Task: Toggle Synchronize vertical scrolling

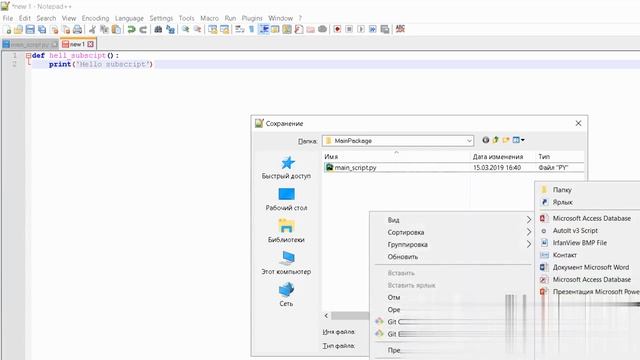Action: (213, 29)
